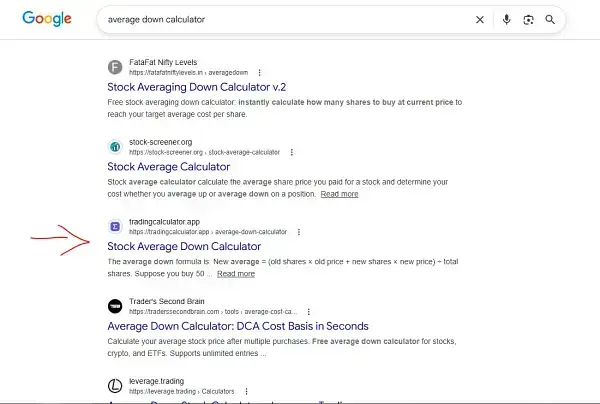Click the tradingcalculator.app sigma favicon

click(x=115, y=226)
